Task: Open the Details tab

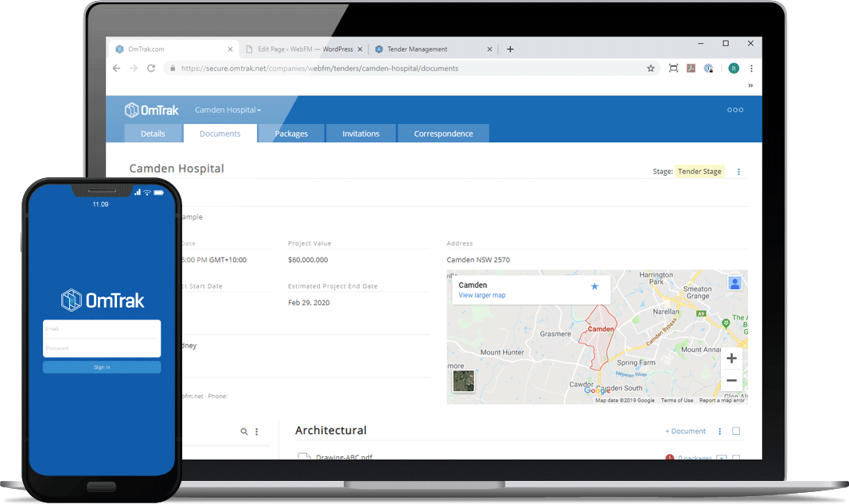Action: (153, 134)
